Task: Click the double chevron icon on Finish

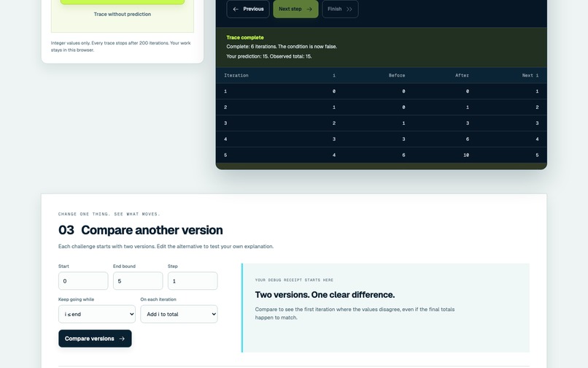Action: pos(349,9)
